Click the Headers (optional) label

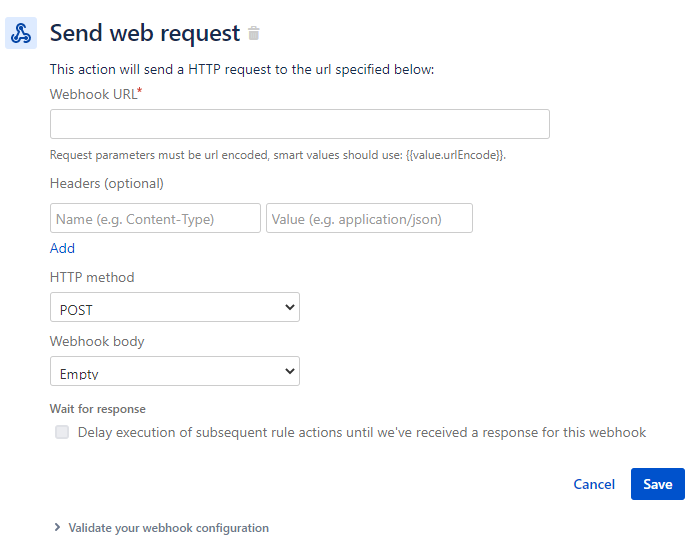(107, 183)
